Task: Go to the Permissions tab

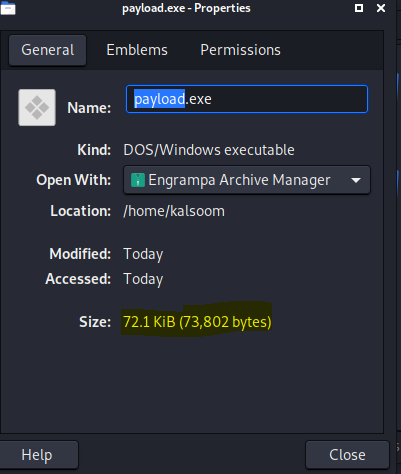Action: click(240, 50)
